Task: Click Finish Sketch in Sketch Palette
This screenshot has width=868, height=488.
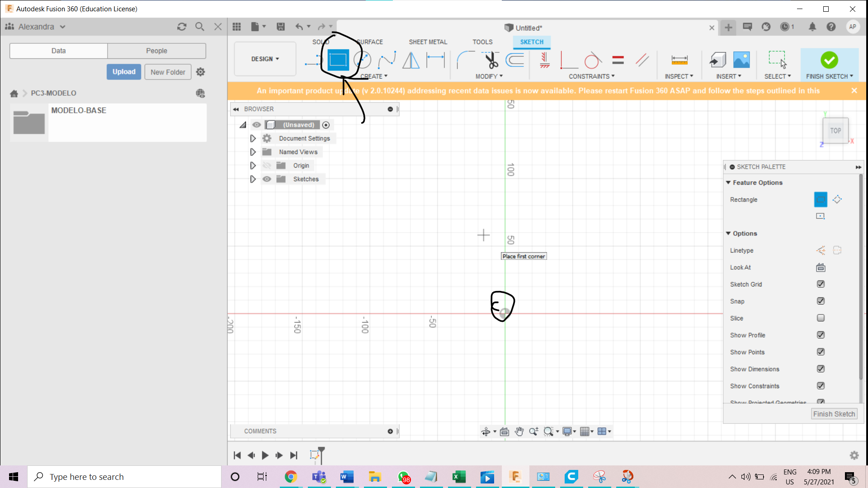Action: click(834, 414)
